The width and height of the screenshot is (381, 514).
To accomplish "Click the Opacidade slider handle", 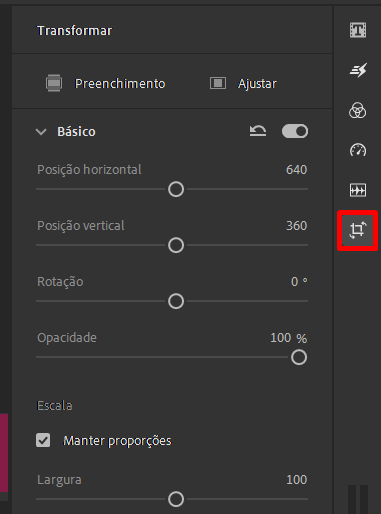I will (299, 357).
